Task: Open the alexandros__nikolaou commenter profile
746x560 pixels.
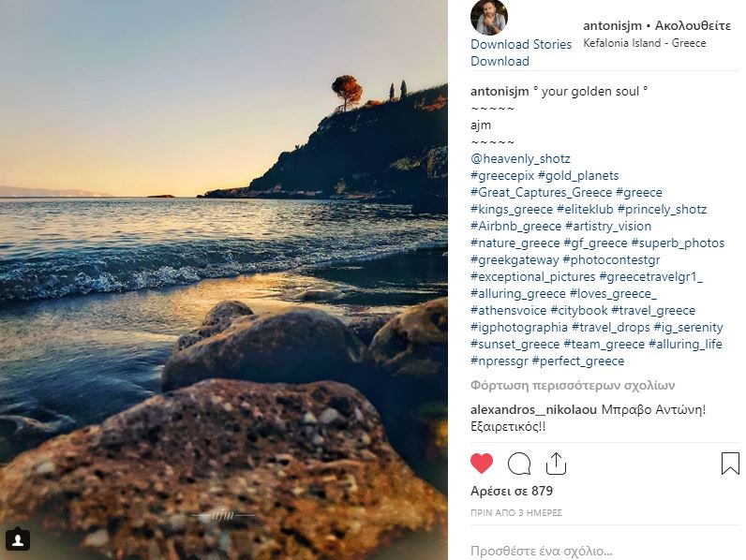Action: (533, 410)
